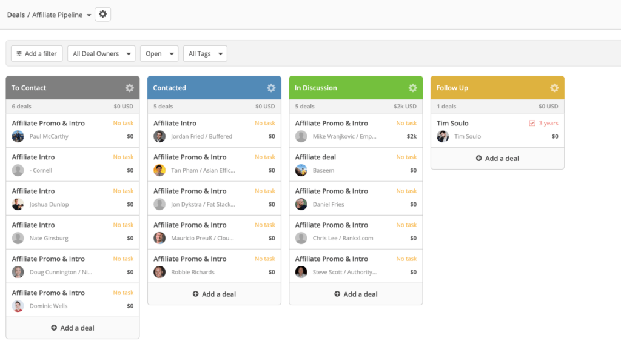The width and height of the screenshot is (621, 364).
Task: Open pipeline settings gear next to Affiliate Pipeline
Action: [x=102, y=15]
